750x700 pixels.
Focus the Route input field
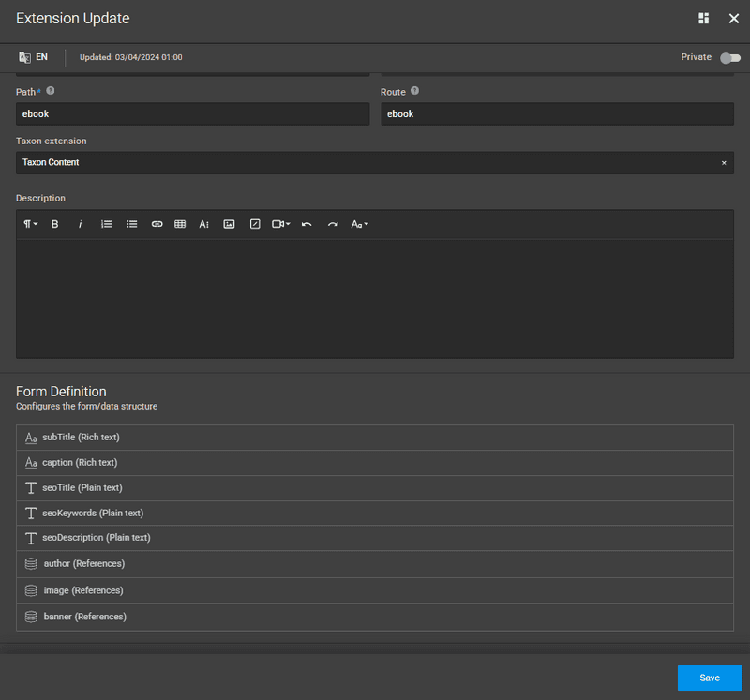(x=557, y=113)
